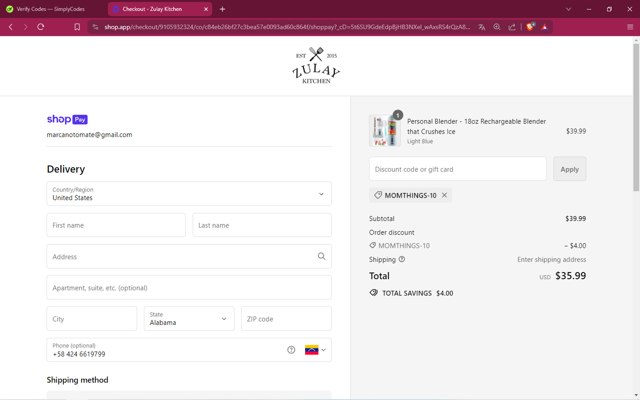Click the Subtotal $39.99 value
640x400 pixels.
pyautogui.click(x=576, y=219)
